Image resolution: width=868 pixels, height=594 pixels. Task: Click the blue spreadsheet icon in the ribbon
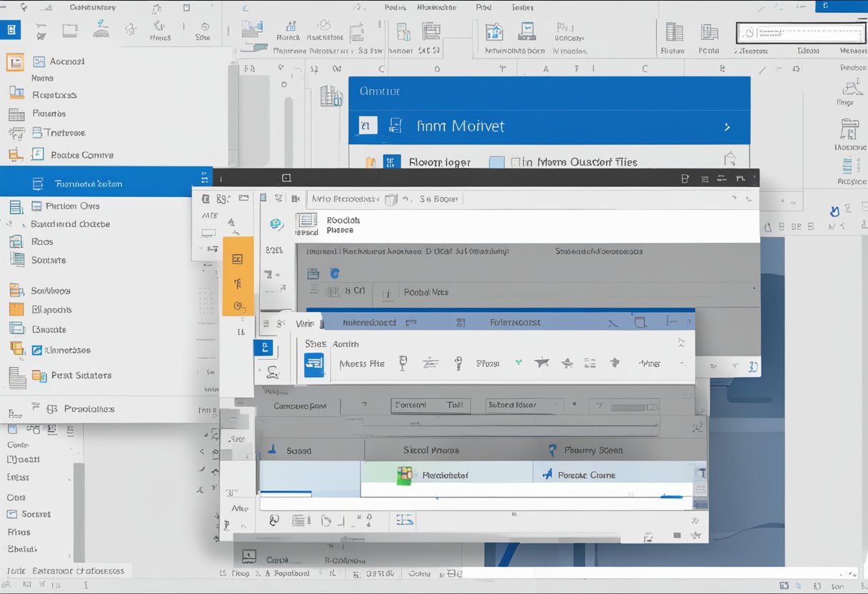click(315, 363)
